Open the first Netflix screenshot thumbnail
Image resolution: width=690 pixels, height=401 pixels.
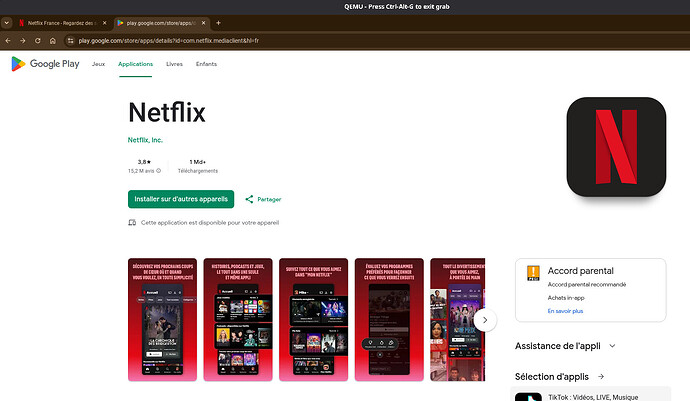point(162,320)
